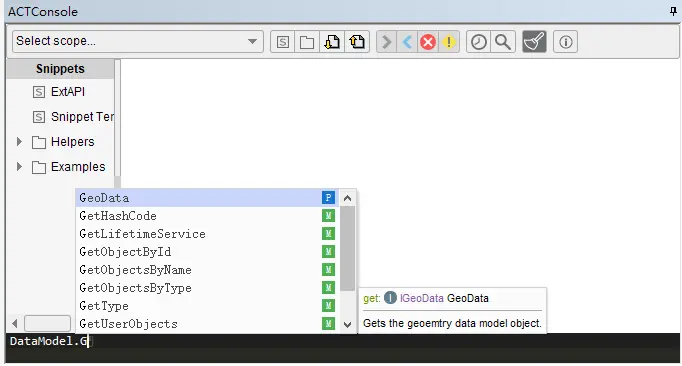Click the green M icon beside GetUserObjects
Image resolution: width=682 pixels, height=366 pixels.
pos(328,324)
